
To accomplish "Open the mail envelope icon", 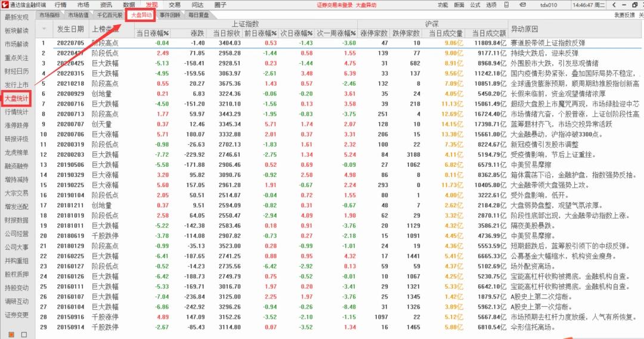I will click(522, 5).
